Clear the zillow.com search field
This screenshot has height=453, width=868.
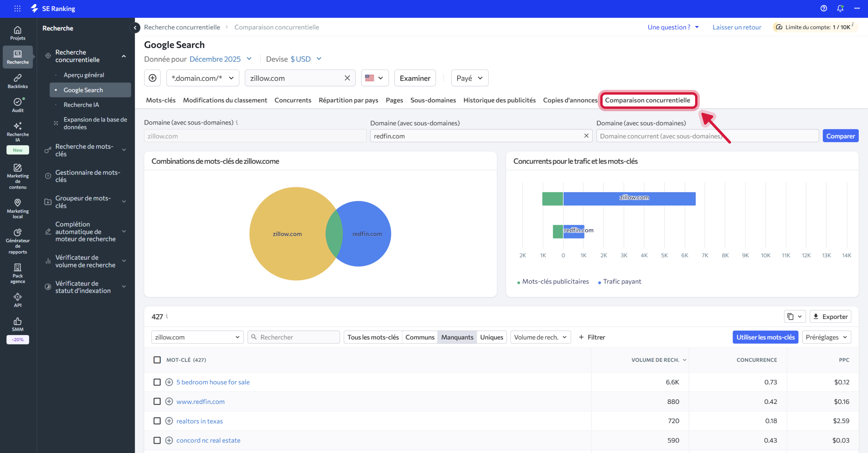coord(347,78)
